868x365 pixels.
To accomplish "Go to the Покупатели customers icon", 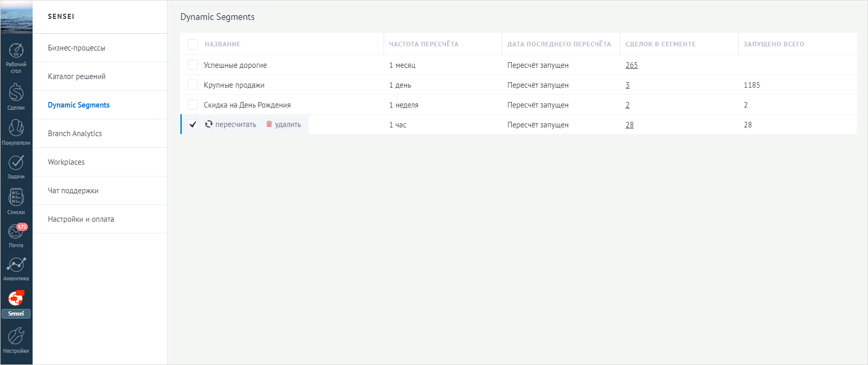I will click(16, 128).
